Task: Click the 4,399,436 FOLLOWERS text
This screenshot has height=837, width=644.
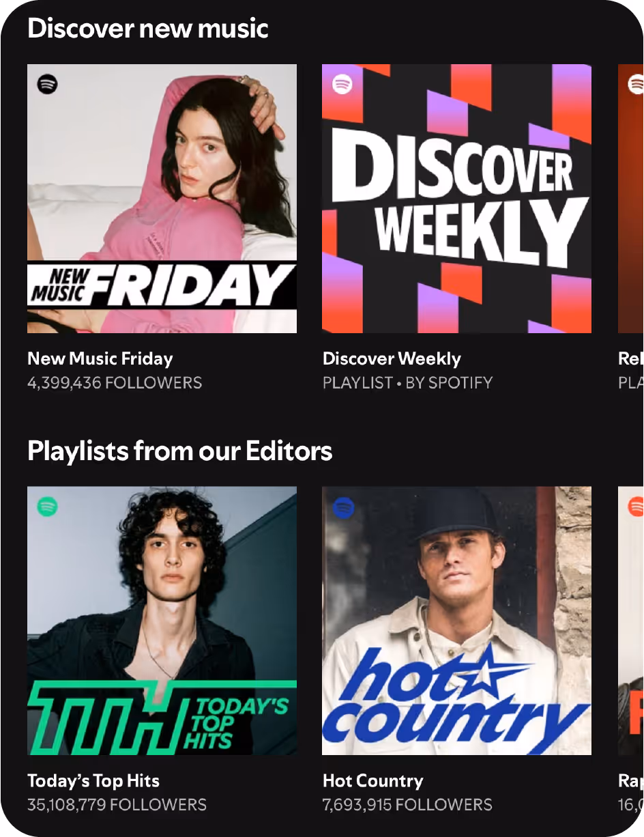Action: pos(115,383)
